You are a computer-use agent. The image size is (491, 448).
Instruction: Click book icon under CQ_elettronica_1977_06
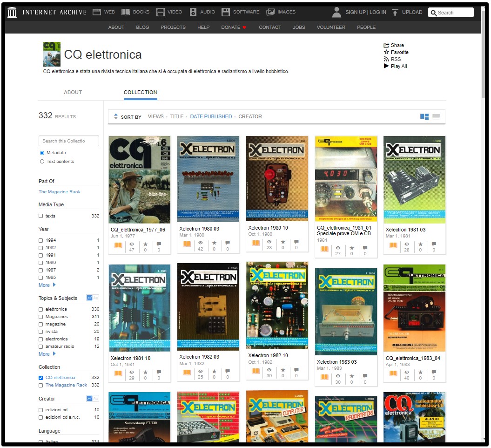118,245
